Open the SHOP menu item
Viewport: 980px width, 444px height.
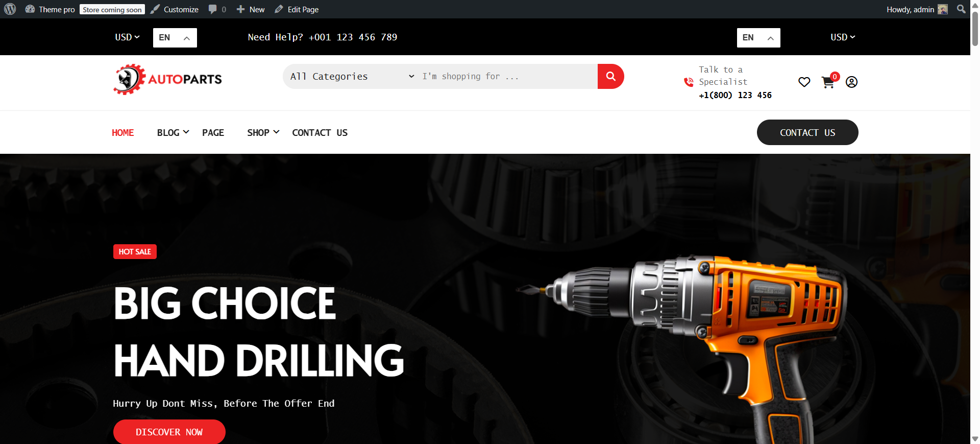tap(263, 132)
